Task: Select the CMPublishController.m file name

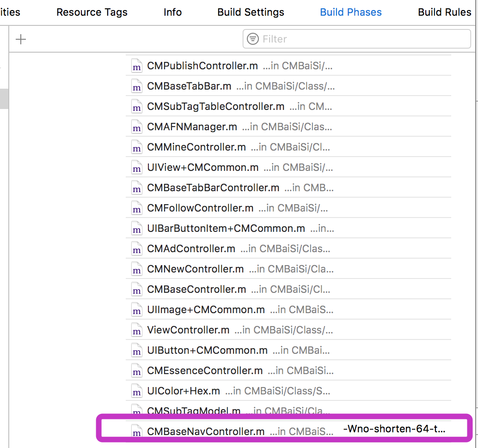Action: [x=202, y=66]
